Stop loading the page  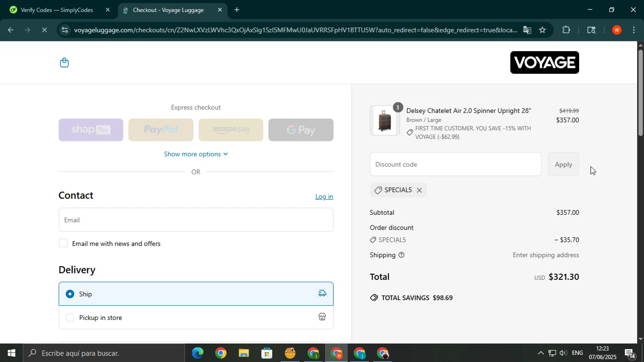45,30
